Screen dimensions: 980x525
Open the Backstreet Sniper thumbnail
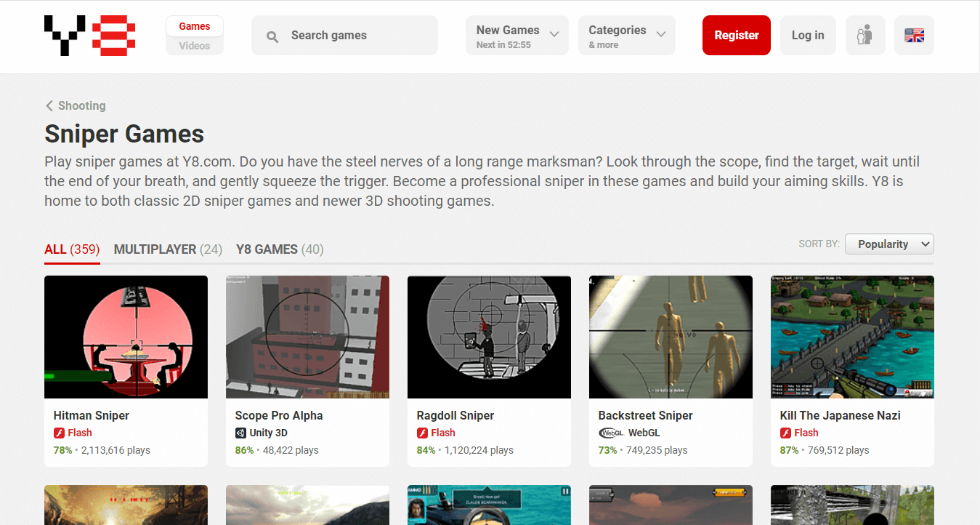click(x=671, y=337)
